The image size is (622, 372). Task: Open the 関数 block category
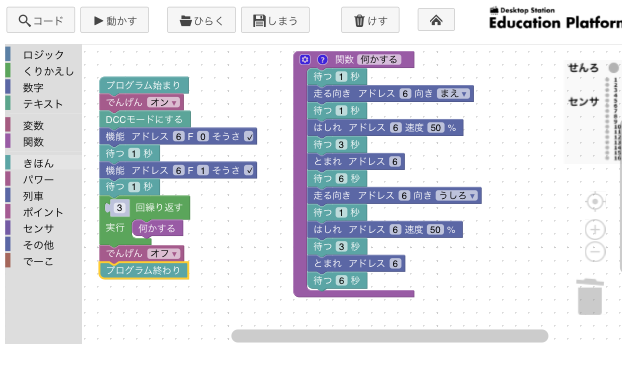pyautogui.click(x=43, y=142)
